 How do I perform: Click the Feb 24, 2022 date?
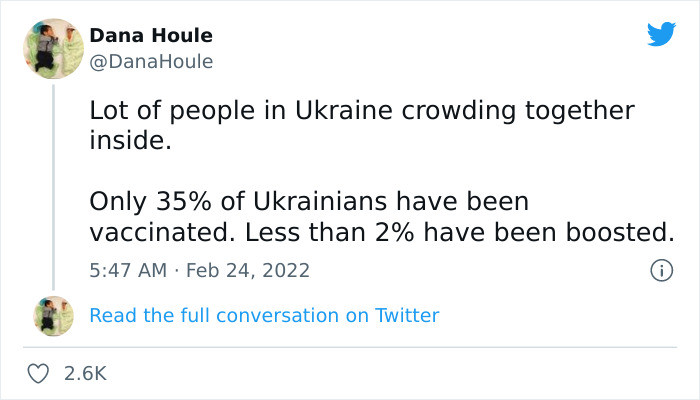(x=248, y=271)
